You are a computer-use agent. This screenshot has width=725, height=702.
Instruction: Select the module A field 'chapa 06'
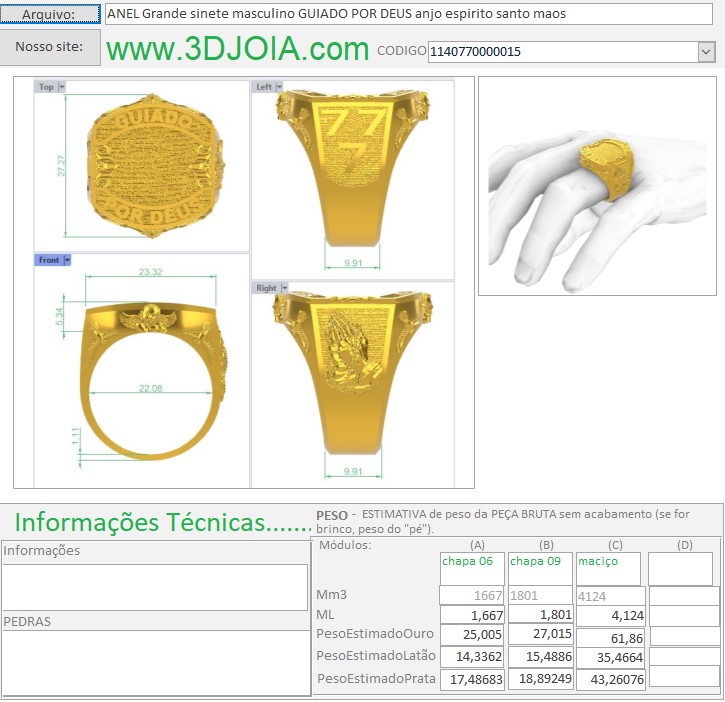tap(472, 568)
